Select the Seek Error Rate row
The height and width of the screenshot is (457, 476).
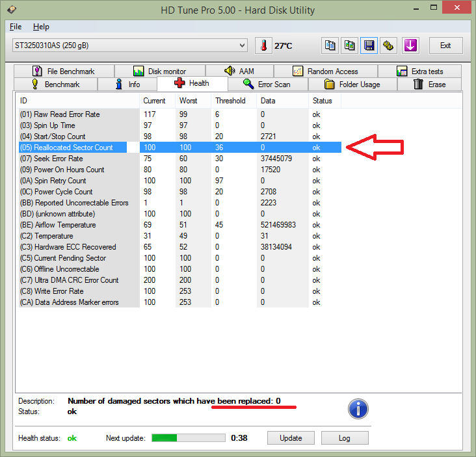click(179, 159)
